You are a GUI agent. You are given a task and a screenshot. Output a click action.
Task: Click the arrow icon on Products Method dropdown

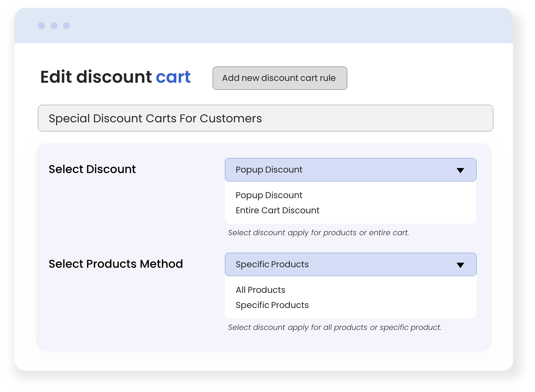(x=460, y=265)
